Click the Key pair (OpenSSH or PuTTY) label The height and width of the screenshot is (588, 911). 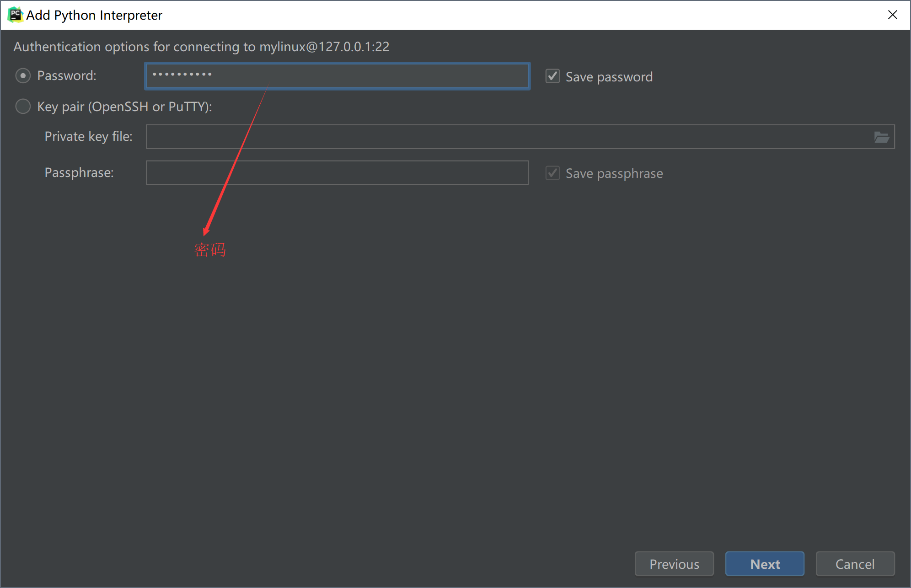pyautogui.click(x=124, y=107)
